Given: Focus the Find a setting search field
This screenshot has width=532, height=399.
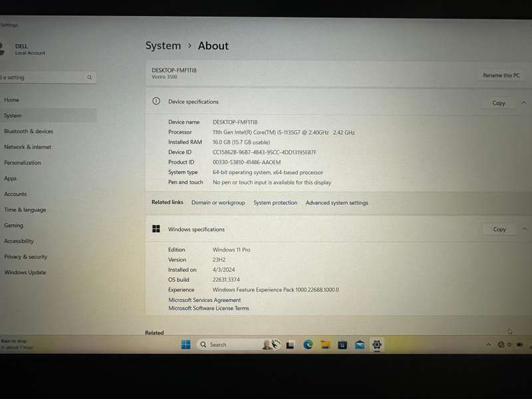Looking at the screenshot, I should 47,77.
